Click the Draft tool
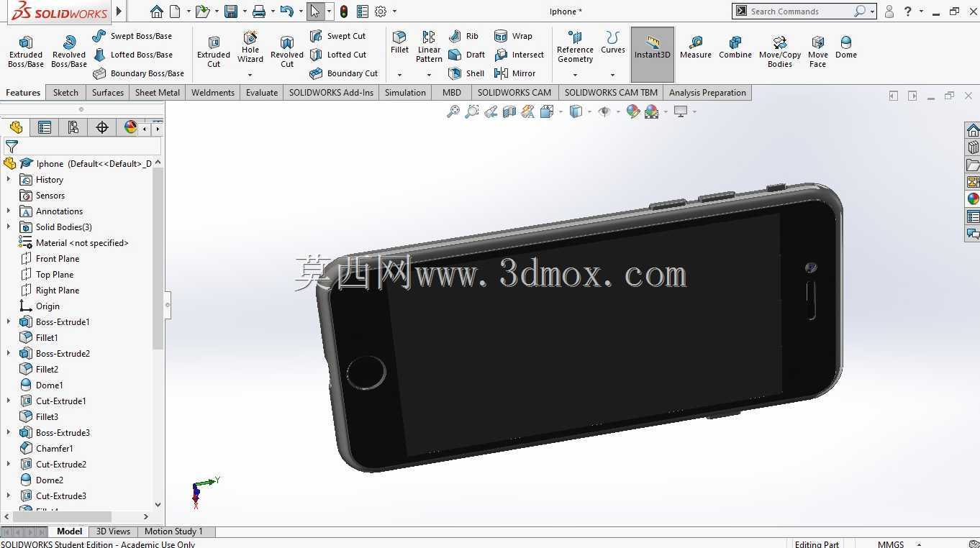The image size is (980, 548). tap(466, 55)
